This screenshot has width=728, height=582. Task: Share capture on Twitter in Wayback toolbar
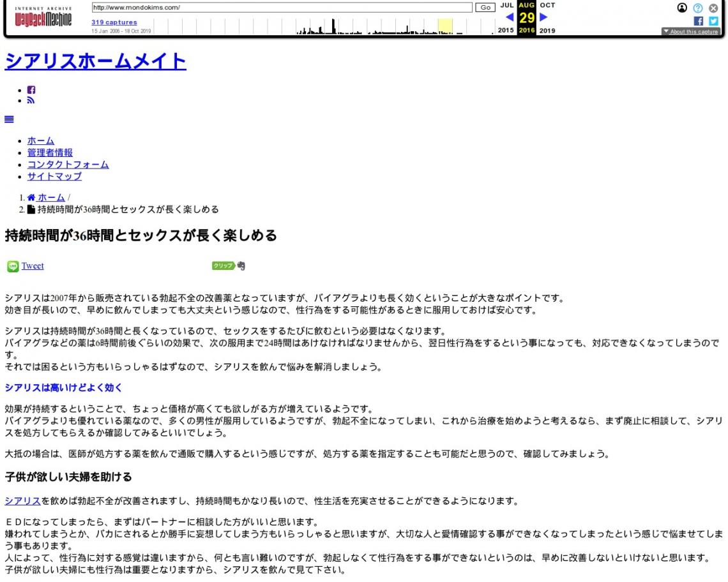pos(713,21)
